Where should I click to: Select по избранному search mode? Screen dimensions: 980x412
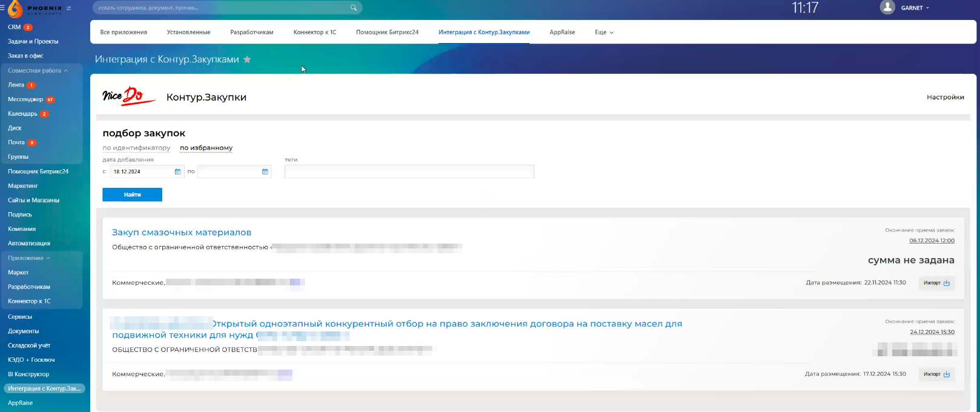[206, 148]
